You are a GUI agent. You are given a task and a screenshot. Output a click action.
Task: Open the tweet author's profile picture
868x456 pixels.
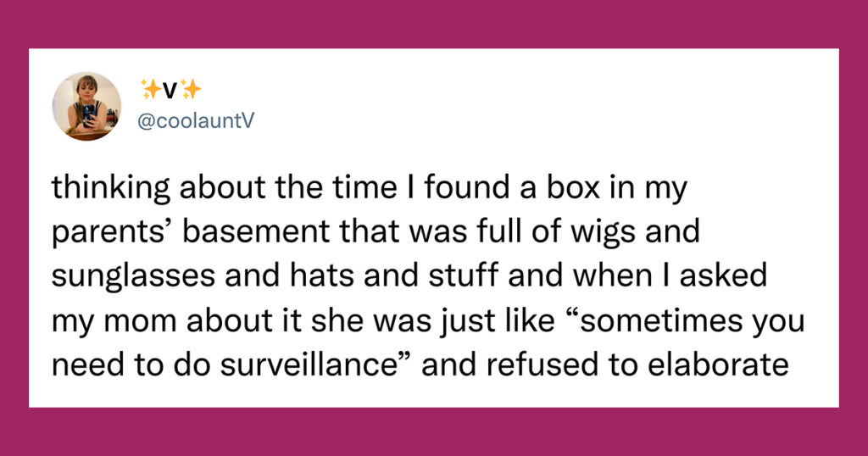point(87,106)
